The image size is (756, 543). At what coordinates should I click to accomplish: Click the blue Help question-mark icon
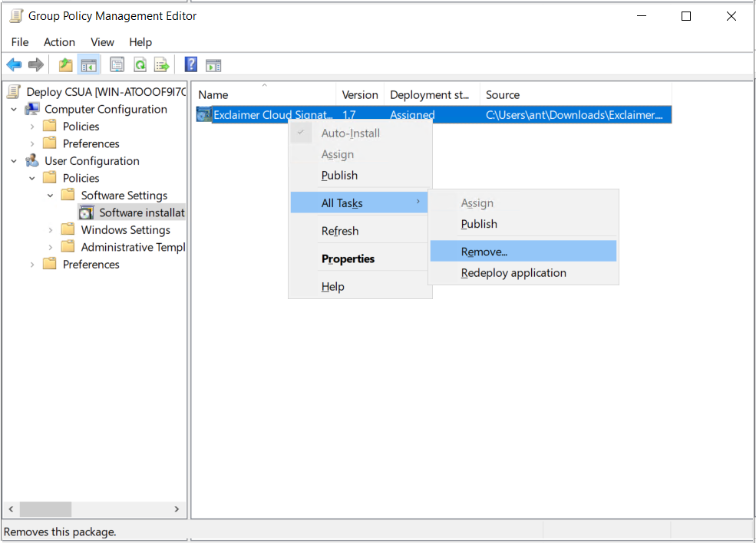191,65
